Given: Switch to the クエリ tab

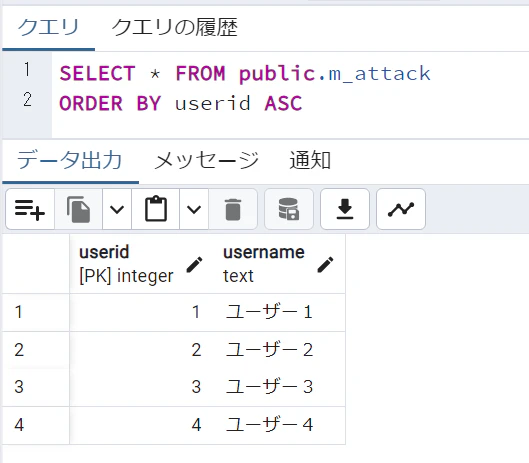Looking at the screenshot, I should [x=48, y=28].
